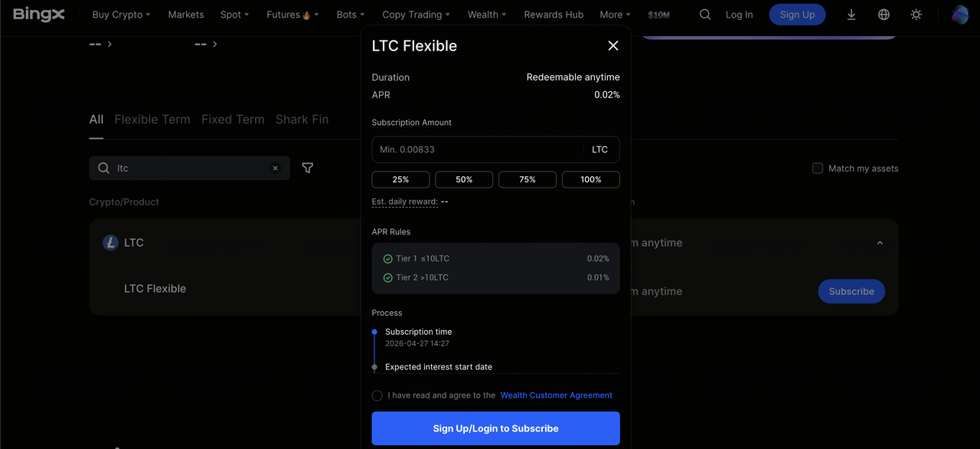Switch to the Flexible Term tab

152,120
